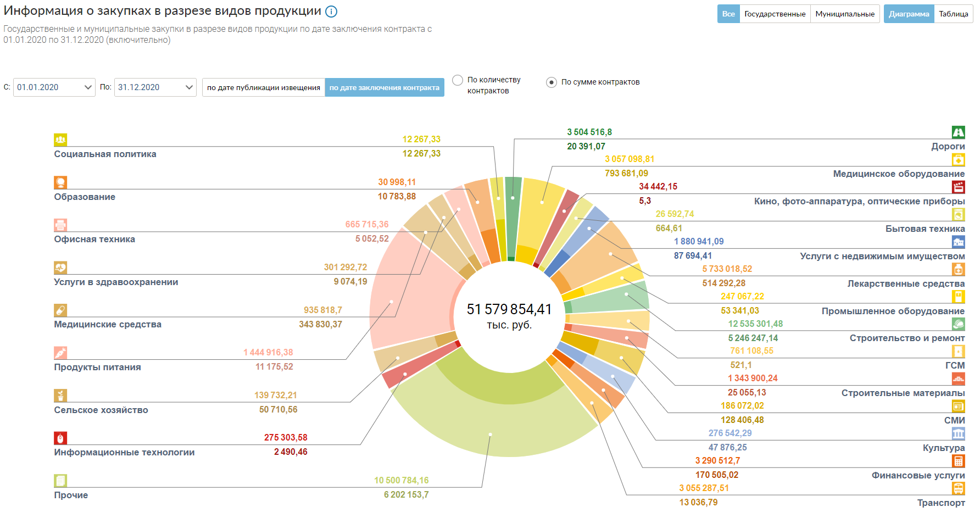Click the ГСМ fuel icon
980x518 pixels.
(958, 352)
